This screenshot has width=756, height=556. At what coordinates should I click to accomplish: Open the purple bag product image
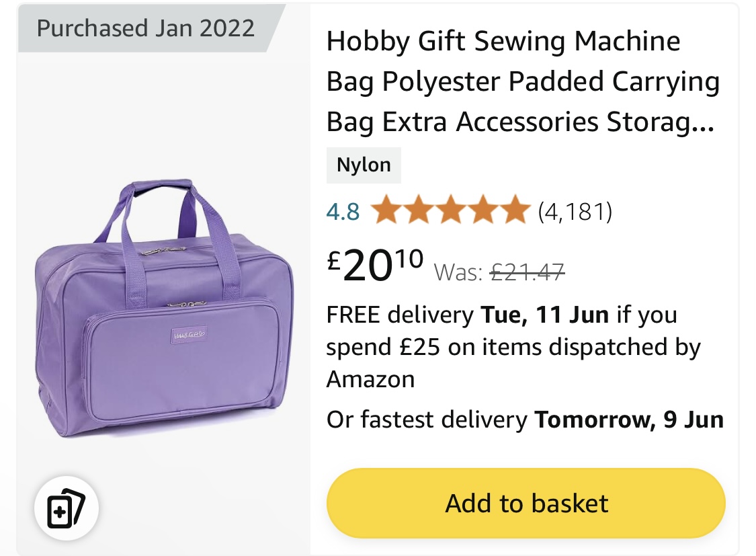coord(164,309)
